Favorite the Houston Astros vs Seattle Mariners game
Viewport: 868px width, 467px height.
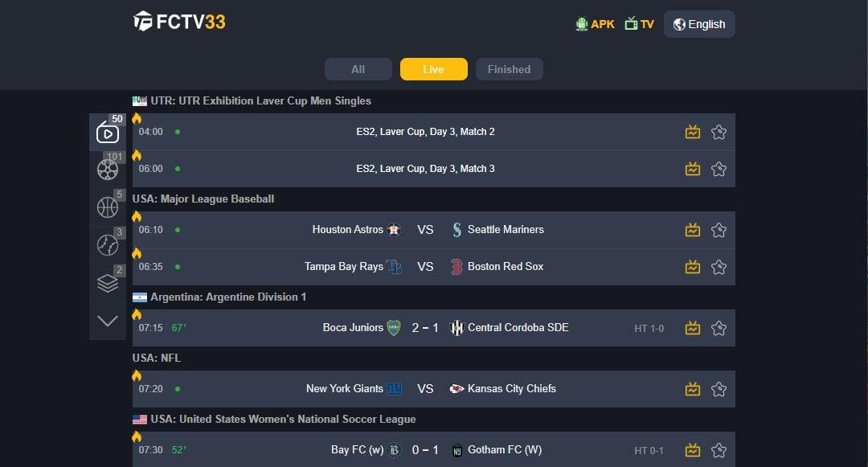719,229
